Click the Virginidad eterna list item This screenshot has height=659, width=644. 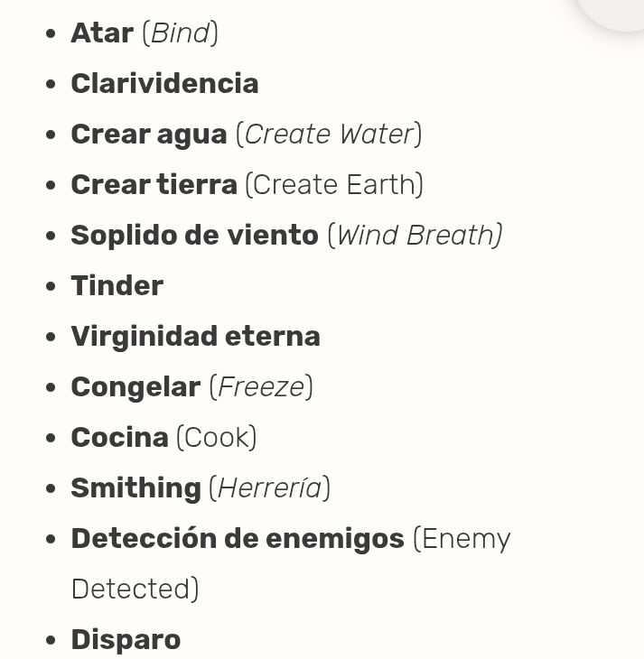(x=196, y=337)
